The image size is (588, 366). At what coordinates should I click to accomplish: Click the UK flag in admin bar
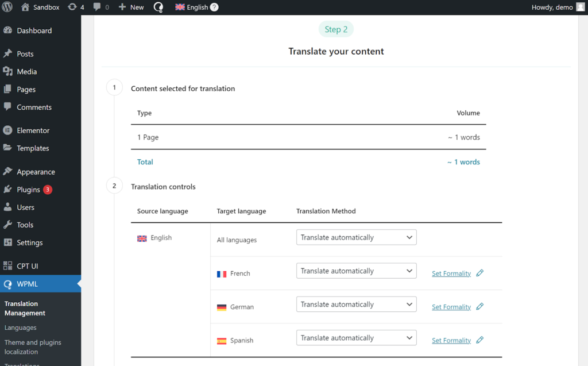[180, 7]
